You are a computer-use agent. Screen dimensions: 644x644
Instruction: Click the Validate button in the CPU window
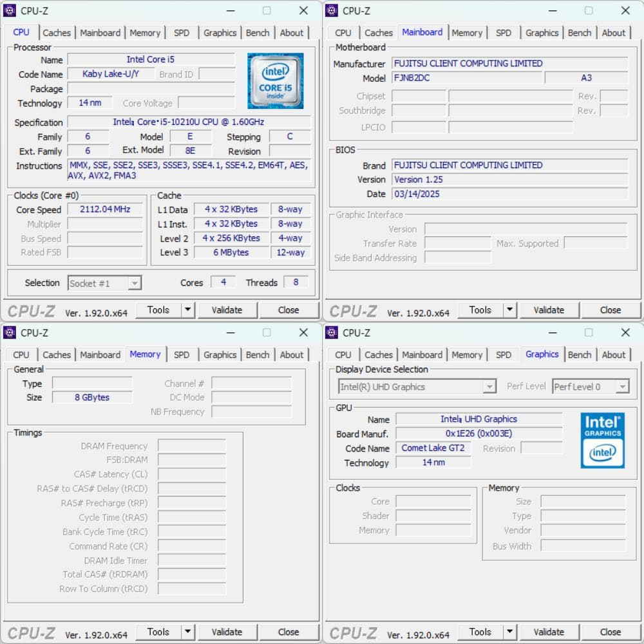228,310
